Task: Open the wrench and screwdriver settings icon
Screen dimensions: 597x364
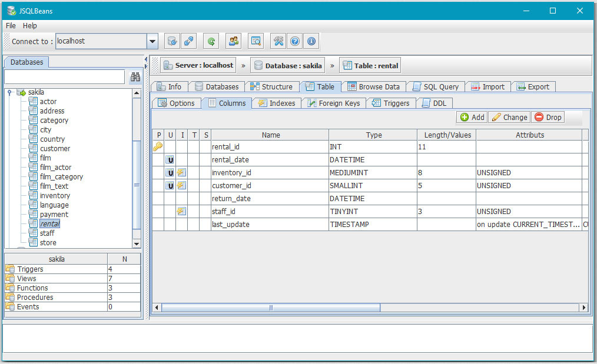Action: 278,41
